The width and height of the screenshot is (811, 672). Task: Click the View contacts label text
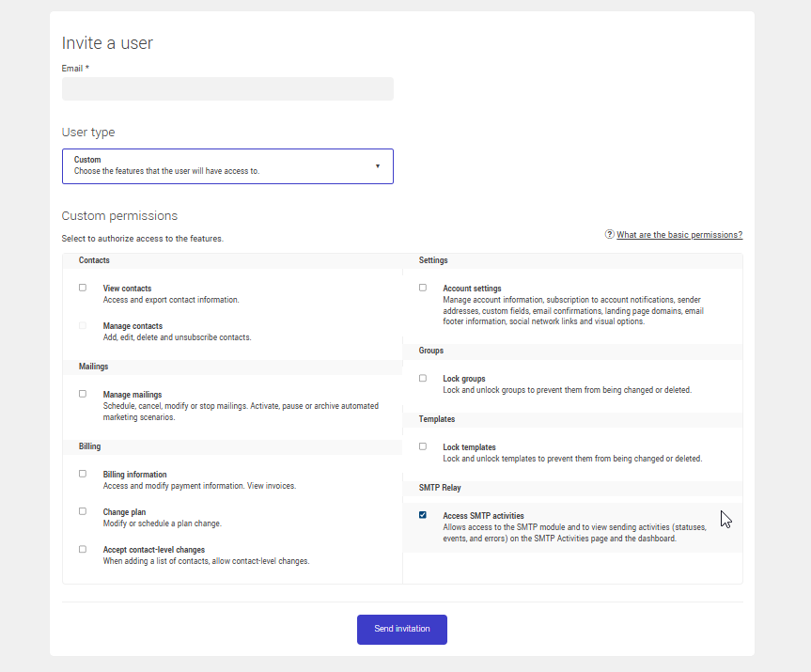(127, 289)
